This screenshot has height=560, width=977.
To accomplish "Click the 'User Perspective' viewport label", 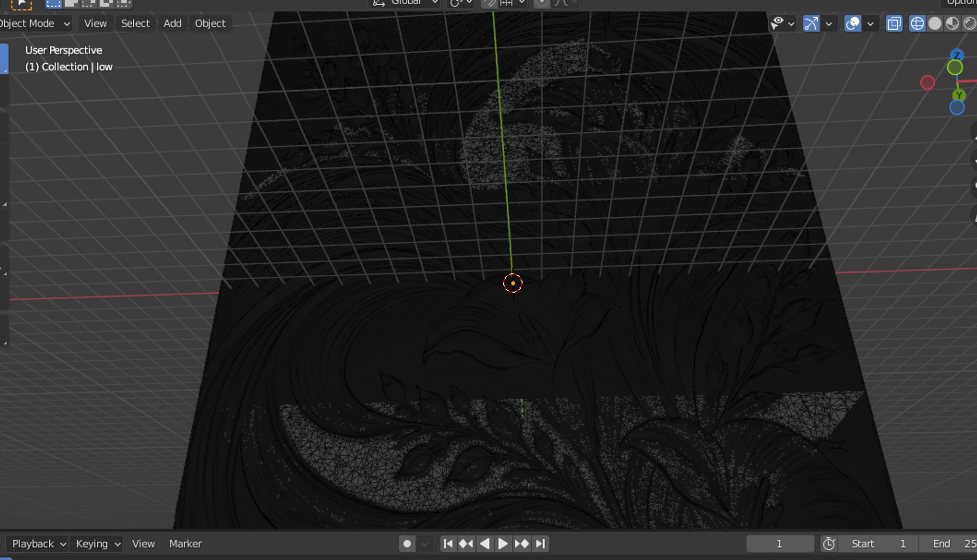I will pos(64,50).
